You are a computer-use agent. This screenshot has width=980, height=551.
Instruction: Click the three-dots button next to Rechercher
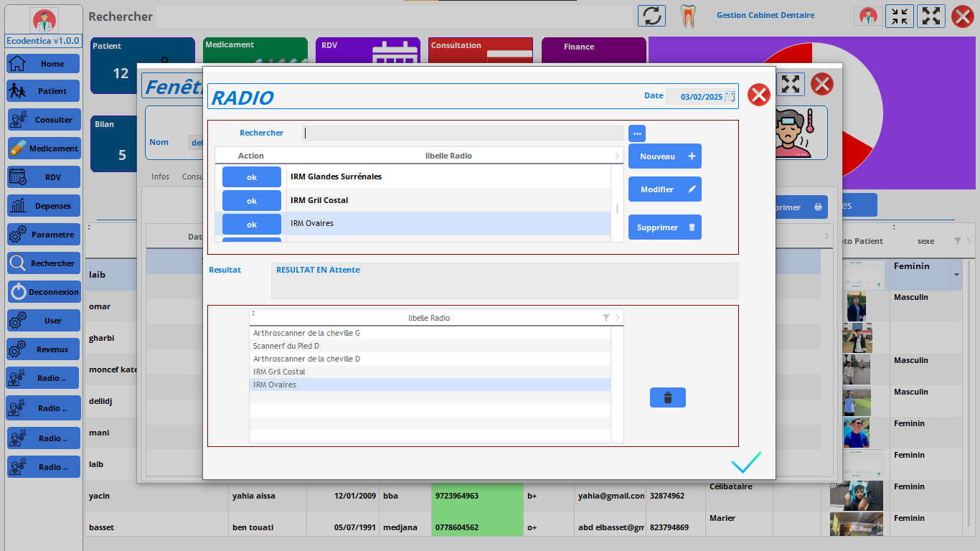[637, 133]
